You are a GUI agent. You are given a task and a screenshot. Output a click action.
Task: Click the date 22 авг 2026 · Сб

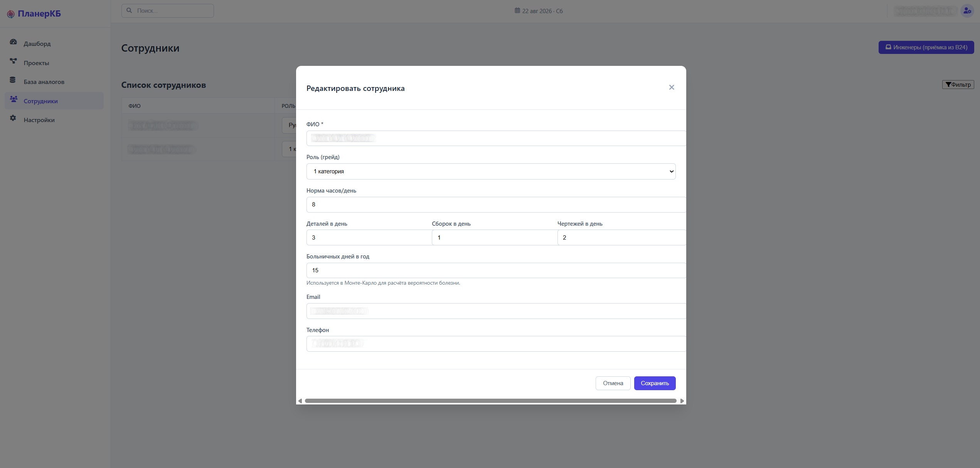[x=542, y=11]
